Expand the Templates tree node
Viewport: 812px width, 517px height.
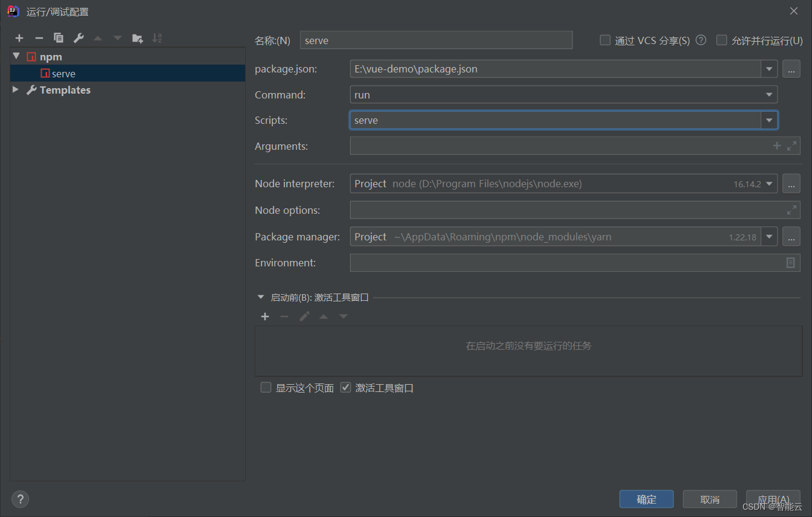[16, 89]
